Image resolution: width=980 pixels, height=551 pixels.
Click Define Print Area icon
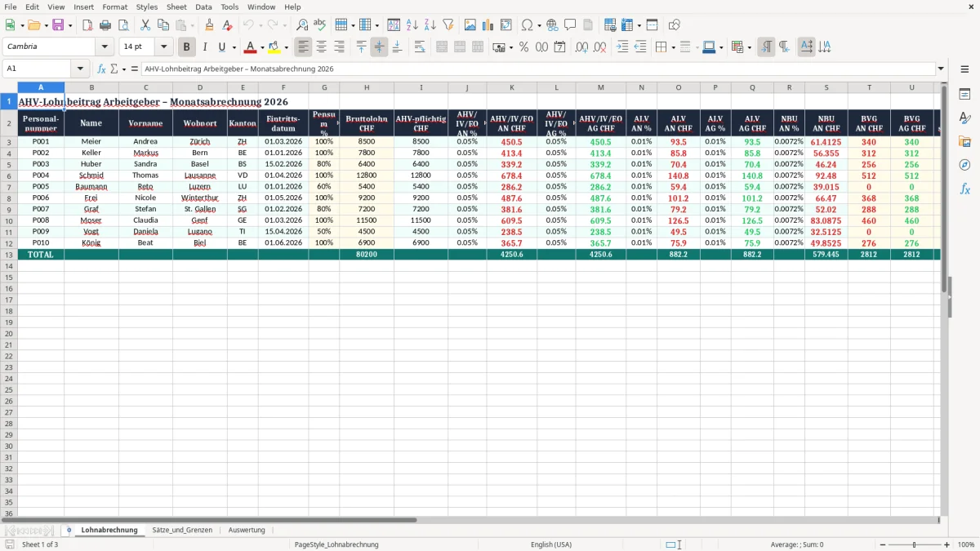(x=610, y=25)
